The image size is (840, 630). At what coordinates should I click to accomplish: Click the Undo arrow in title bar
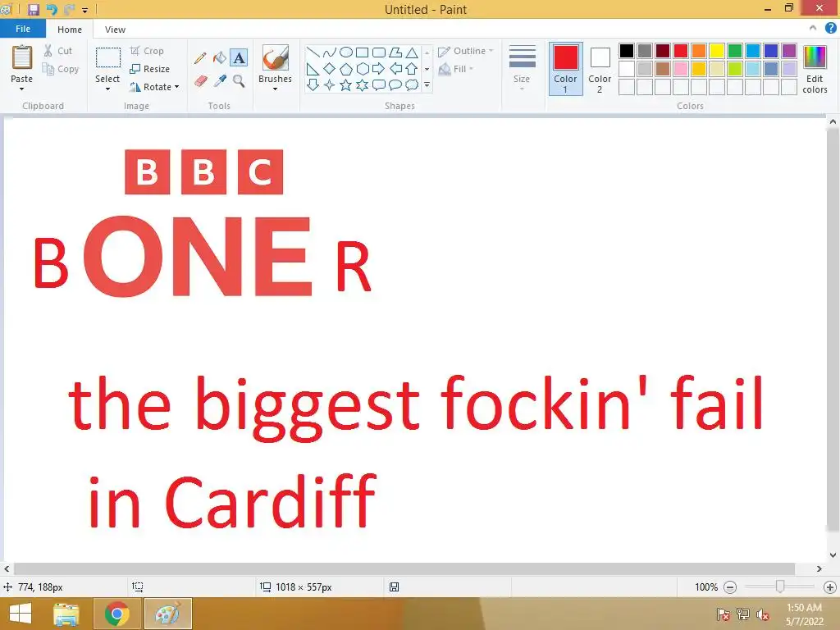coord(52,9)
